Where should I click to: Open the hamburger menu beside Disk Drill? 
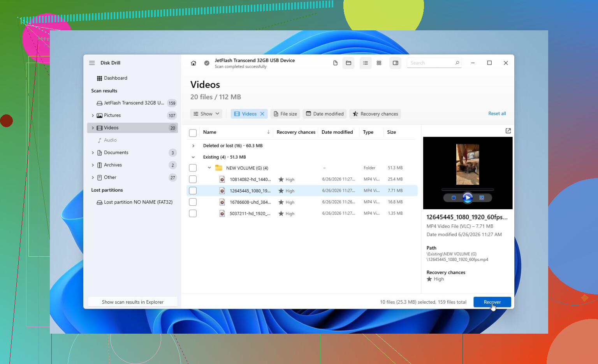point(92,63)
